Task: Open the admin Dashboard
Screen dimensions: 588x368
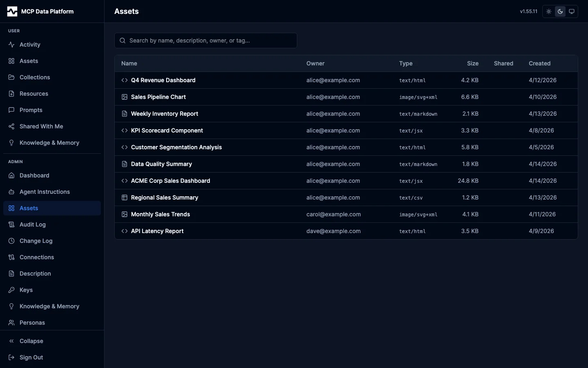Action: tap(35, 175)
